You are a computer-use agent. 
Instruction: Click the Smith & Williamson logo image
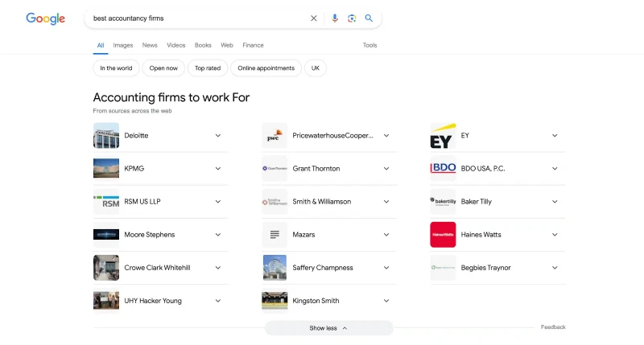pos(275,201)
